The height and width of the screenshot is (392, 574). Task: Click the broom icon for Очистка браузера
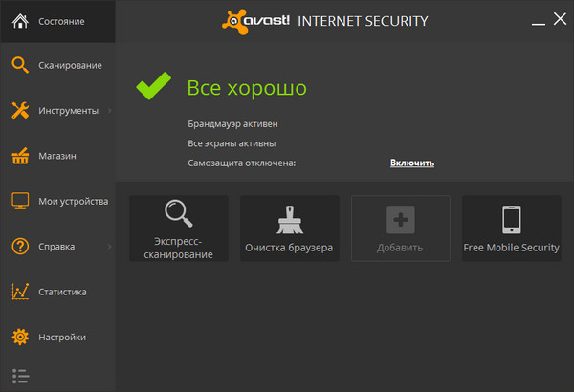pyautogui.click(x=289, y=220)
